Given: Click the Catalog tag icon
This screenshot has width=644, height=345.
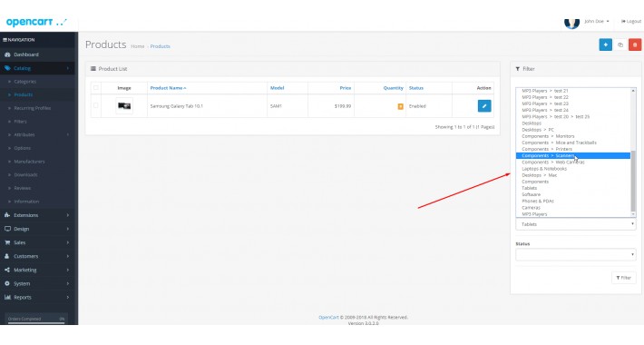Looking at the screenshot, I should coord(7,68).
